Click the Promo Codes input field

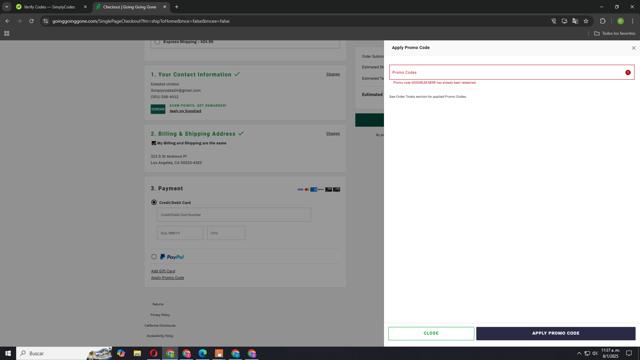(x=511, y=72)
